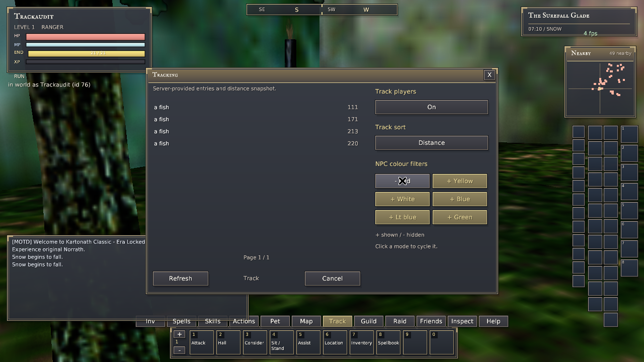The width and height of the screenshot is (644, 362).
Task: Open the Actions menu
Action: point(244,321)
